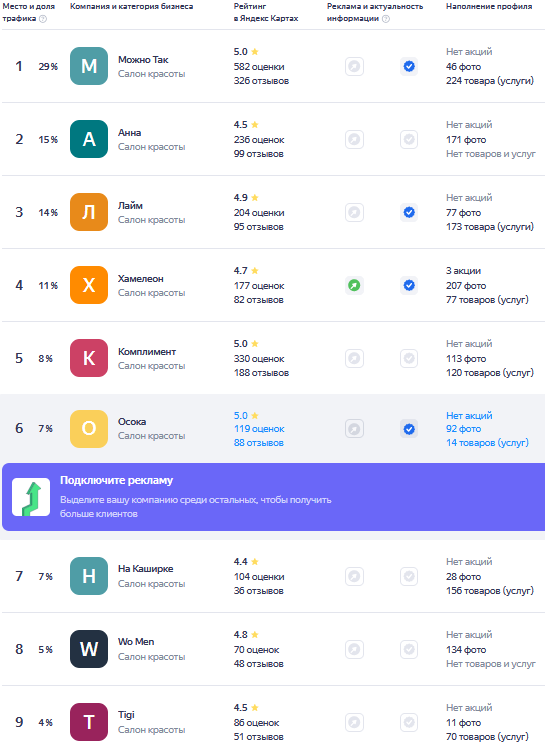Open the 'Подключите рекламу' promo banner
This screenshot has height=753, width=545.
click(x=273, y=497)
